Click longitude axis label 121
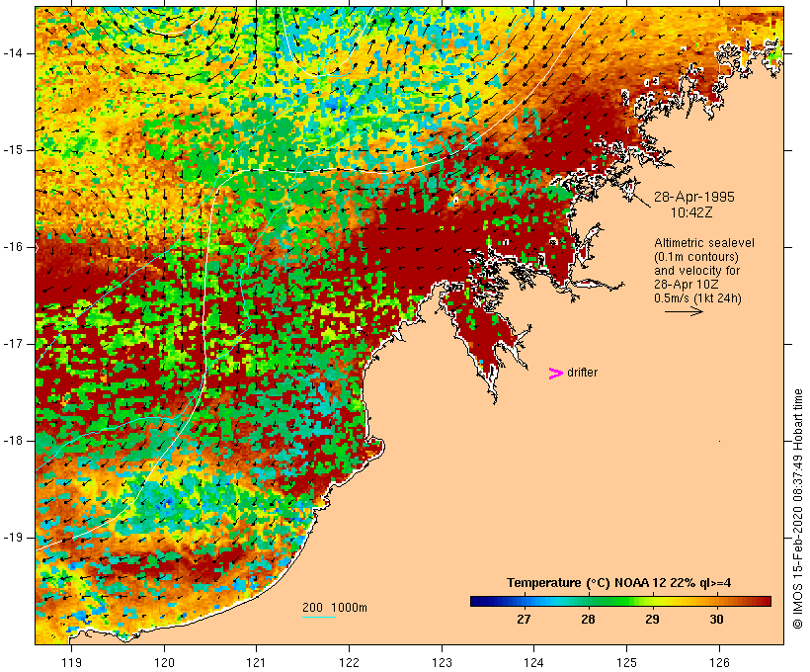Image resolution: width=810 pixels, height=672 pixels. [256, 662]
